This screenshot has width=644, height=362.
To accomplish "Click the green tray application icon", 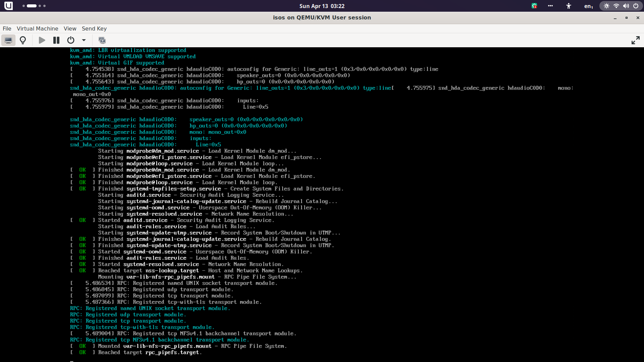I will tap(534, 6).
